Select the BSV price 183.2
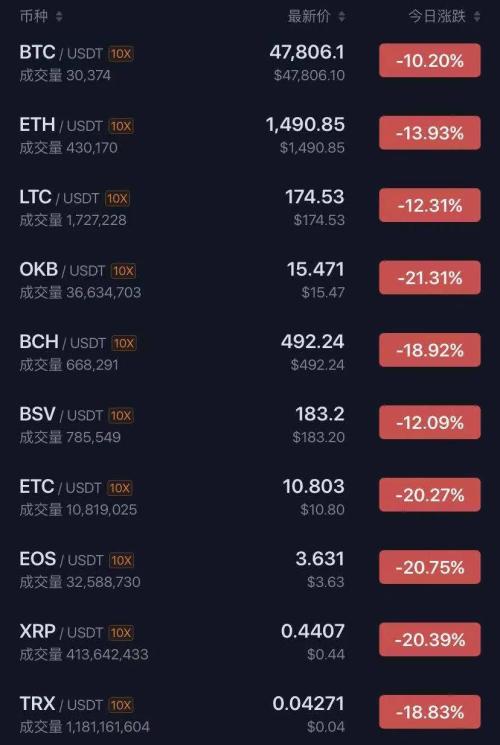500x745 pixels. [320, 414]
